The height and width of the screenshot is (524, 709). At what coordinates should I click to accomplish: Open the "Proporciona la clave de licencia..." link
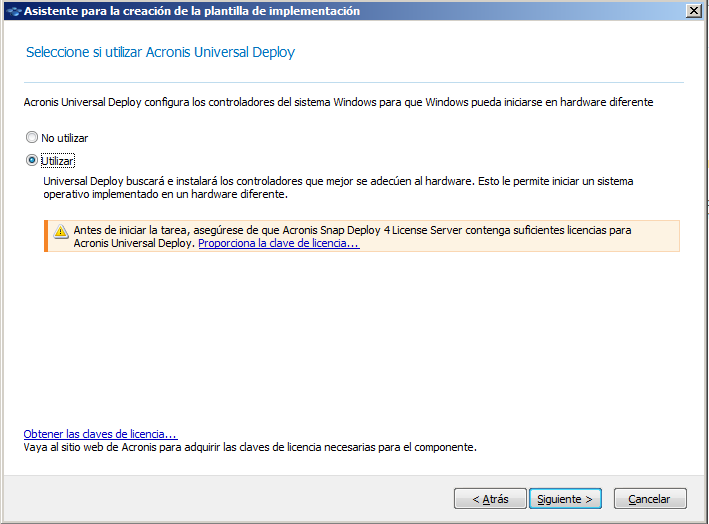tap(279, 243)
